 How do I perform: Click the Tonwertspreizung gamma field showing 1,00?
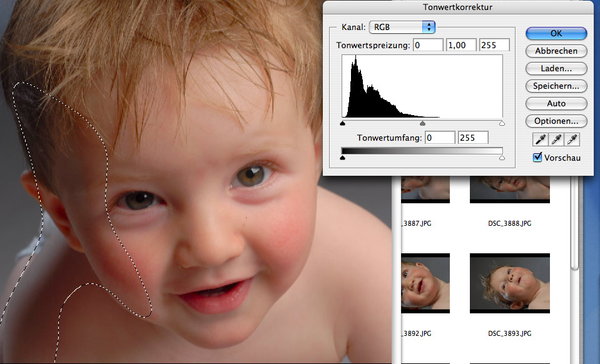(x=461, y=45)
